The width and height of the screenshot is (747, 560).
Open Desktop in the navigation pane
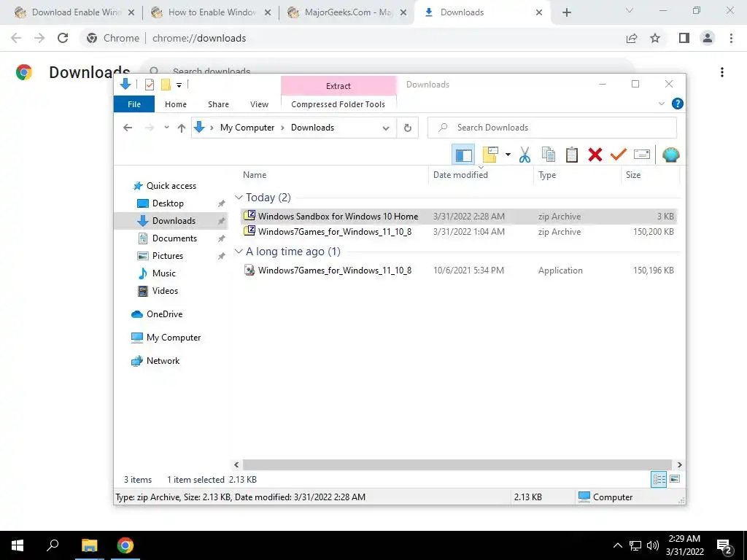[x=168, y=203]
